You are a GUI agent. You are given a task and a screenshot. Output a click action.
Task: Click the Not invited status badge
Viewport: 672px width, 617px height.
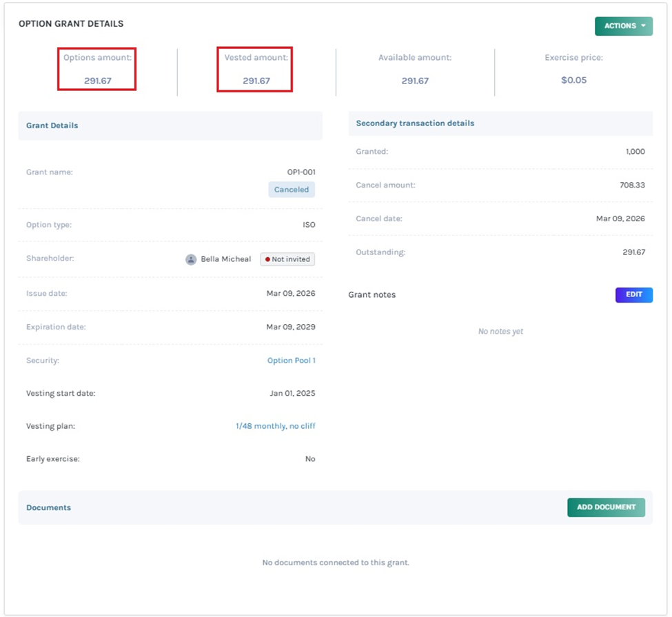pyautogui.click(x=287, y=259)
